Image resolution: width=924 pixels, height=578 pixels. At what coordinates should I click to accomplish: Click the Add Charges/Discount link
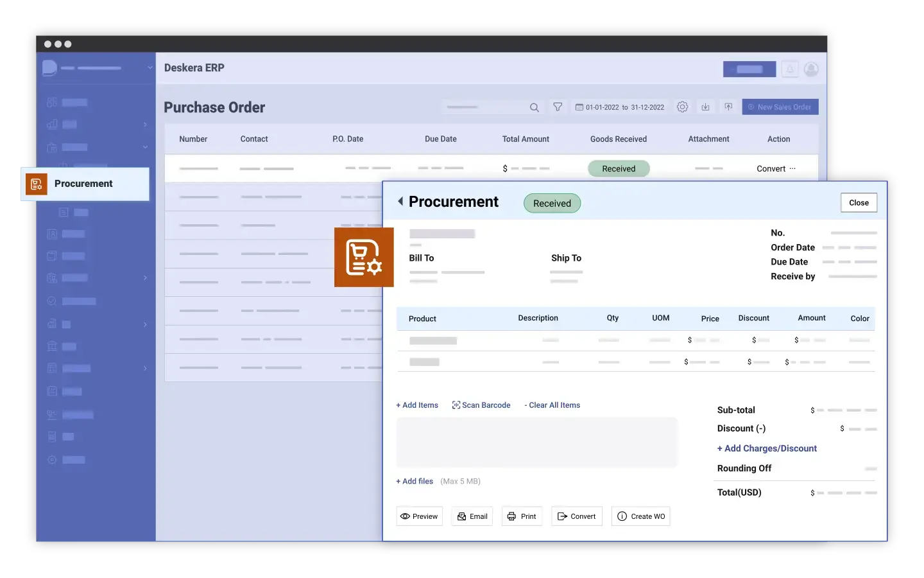tap(767, 449)
